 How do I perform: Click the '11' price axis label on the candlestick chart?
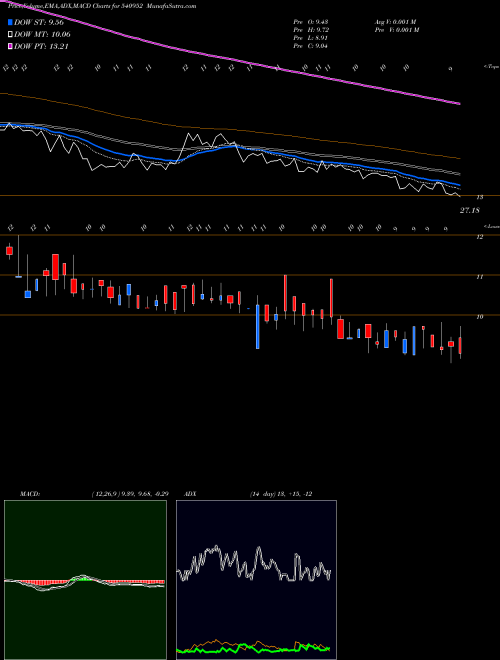click(x=479, y=277)
